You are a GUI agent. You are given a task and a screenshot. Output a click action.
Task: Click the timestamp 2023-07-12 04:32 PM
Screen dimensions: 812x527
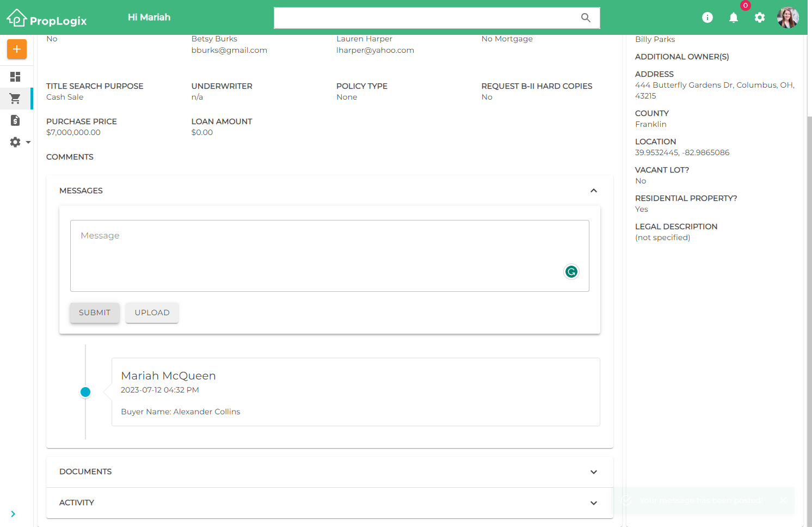click(160, 390)
